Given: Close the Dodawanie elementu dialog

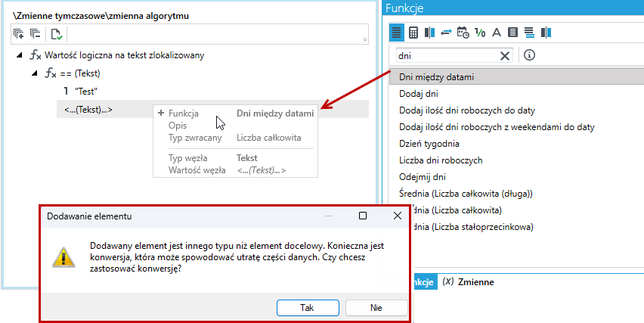Looking at the screenshot, I should click(x=397, y=216).
